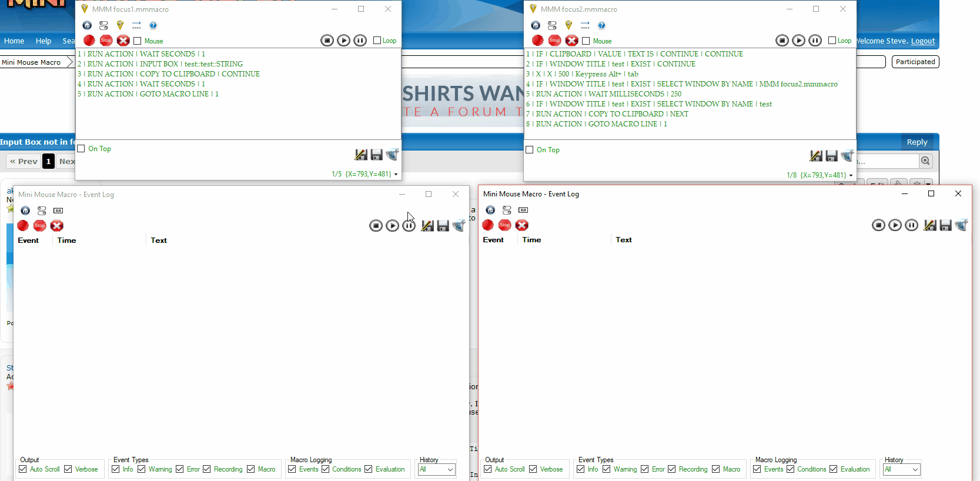Click CLS clear-log icon in left Event Log

(x=58, y=211)
